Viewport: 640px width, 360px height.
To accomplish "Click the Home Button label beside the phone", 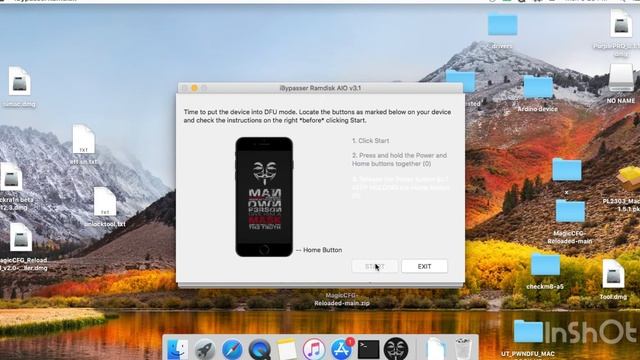I will coord(322,250).
